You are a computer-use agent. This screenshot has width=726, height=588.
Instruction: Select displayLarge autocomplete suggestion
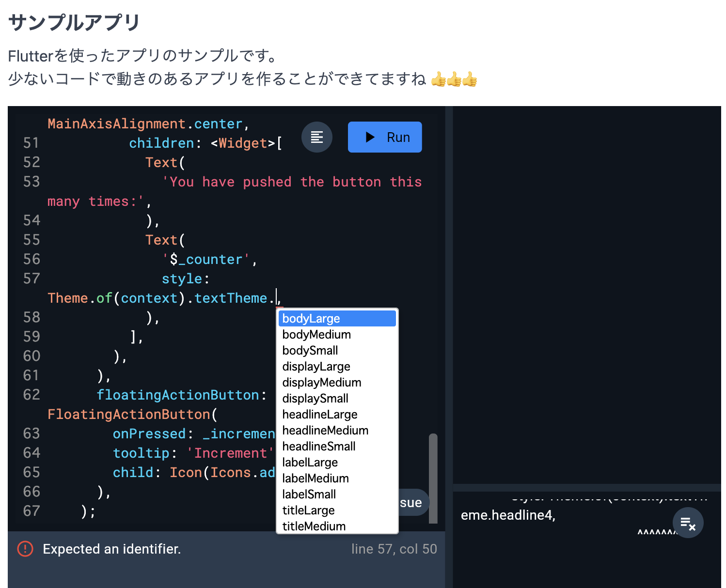[x=337, y=367]
